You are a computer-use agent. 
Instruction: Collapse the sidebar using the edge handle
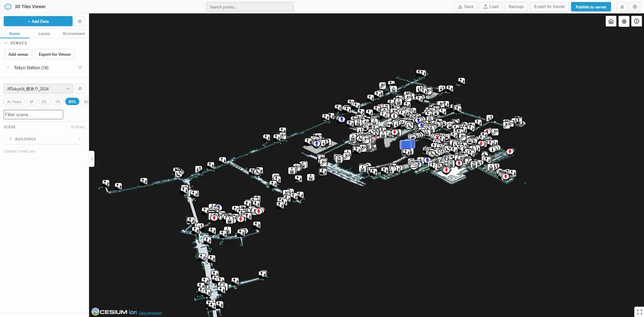coord(92,159)
